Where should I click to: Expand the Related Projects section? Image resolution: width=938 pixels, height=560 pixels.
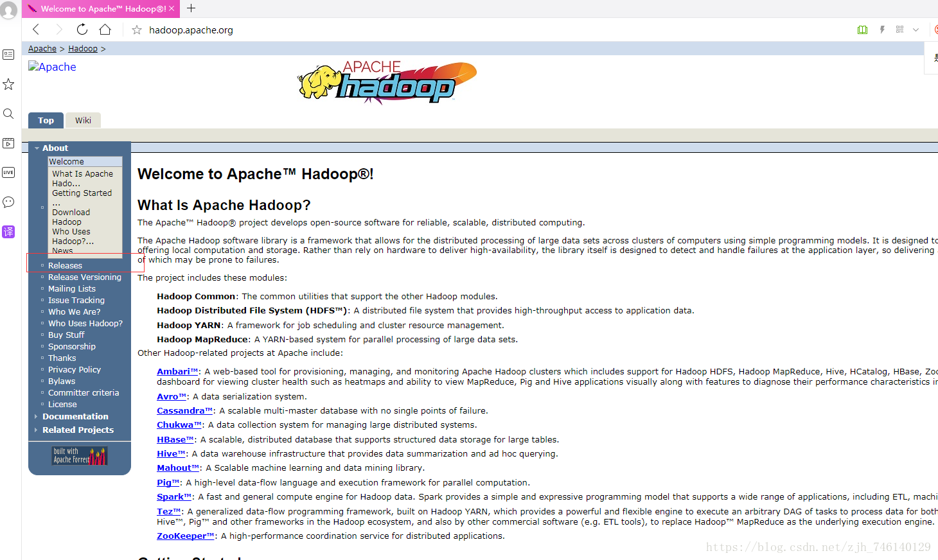click(x=78, y=430)
